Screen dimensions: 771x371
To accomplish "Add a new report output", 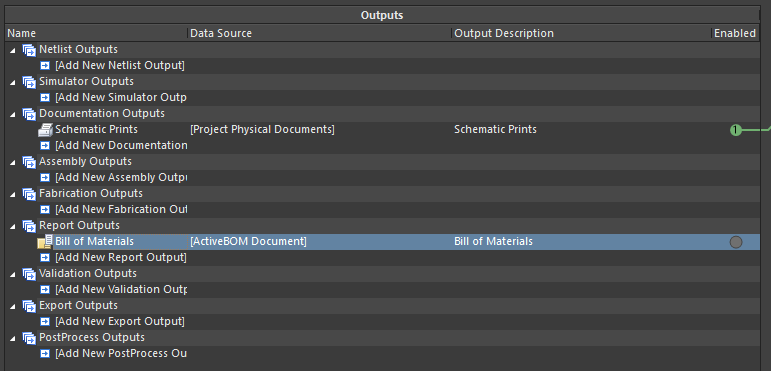I will pyautogui.click(x=120, y=258).
